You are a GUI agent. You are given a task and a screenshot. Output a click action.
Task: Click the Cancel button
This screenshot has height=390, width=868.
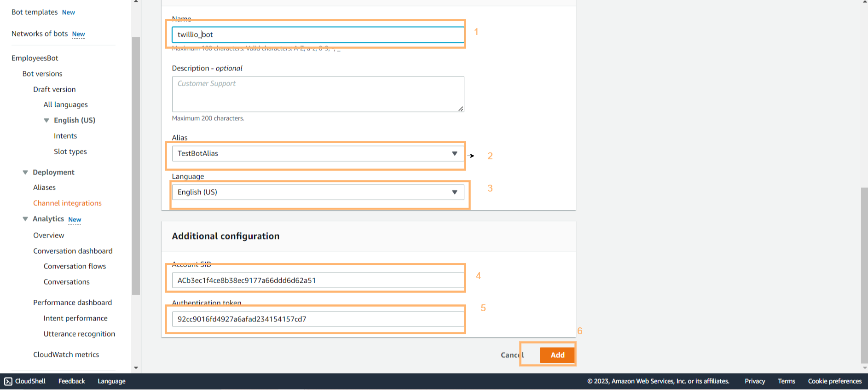512,355
